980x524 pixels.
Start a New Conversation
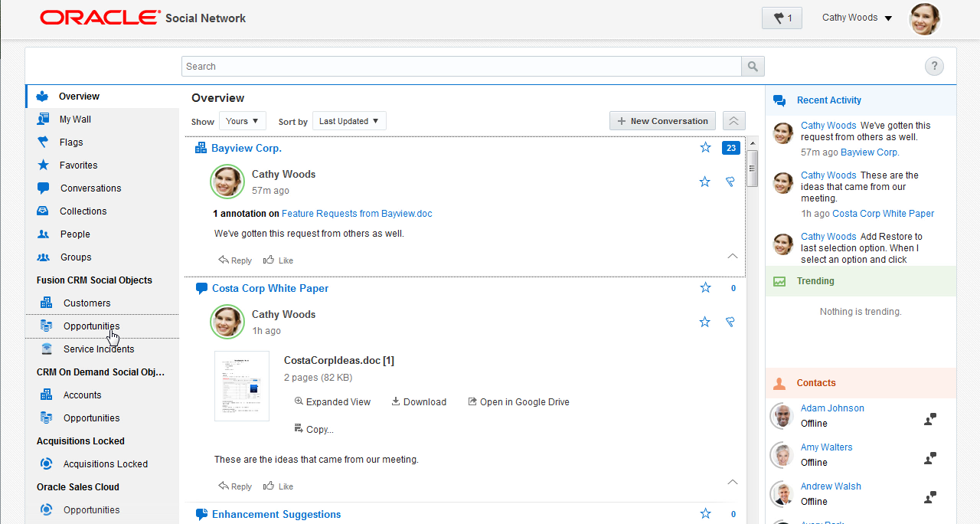coord(661,120)
